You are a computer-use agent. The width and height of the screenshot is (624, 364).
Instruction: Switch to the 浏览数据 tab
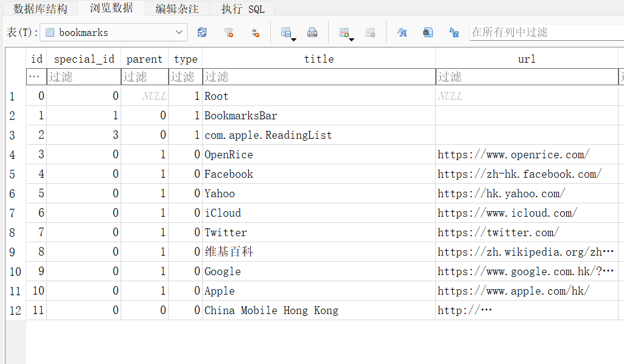point(111,8)
